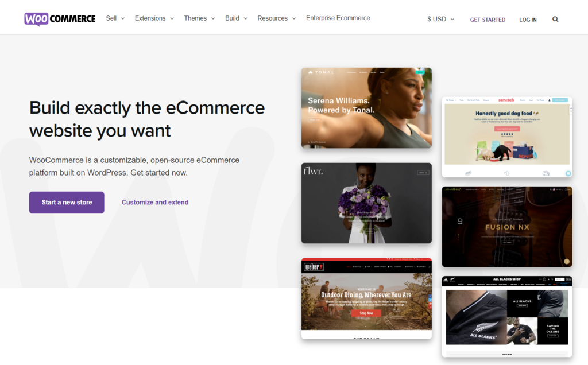
Task: View the Fusion NX guitar store thumbnail
Action: tap(507, 226)
